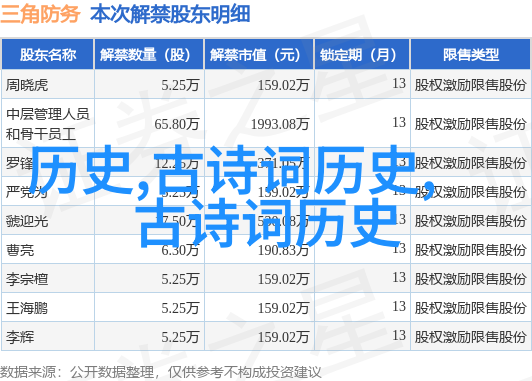The width and height of the screenshot is (532, 381).
Task: Click the 65.80万 quantity cell
Action: pos(176,124)
